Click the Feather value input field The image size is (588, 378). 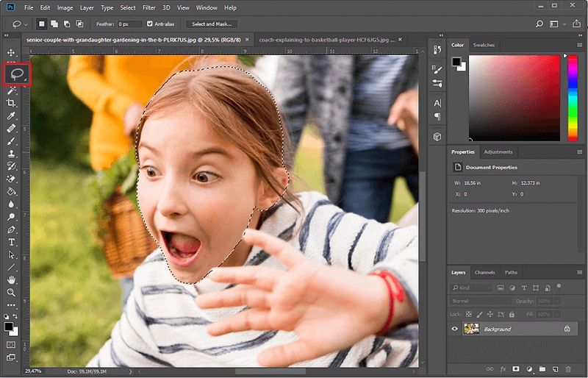point(130,24)
